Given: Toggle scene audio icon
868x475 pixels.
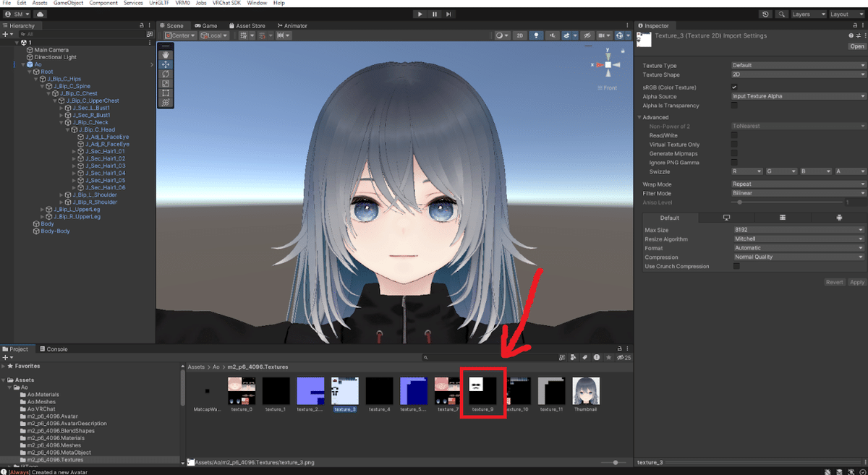Looking at the screenshot, I should (x=552, y=35).
